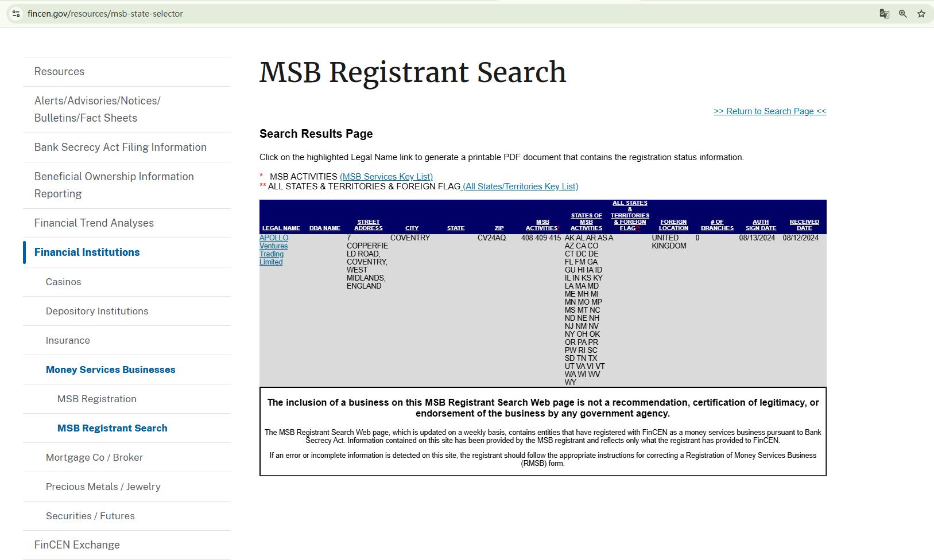
Task: Sort by STREET ADDRESS column header
Action: [x=369, y=225]
